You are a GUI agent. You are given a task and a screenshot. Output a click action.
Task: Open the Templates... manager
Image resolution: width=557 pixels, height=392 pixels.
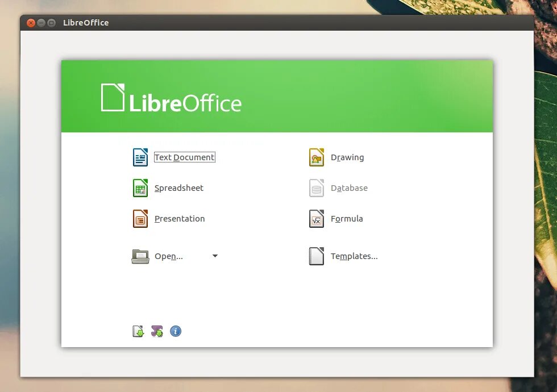coord(354,256)
